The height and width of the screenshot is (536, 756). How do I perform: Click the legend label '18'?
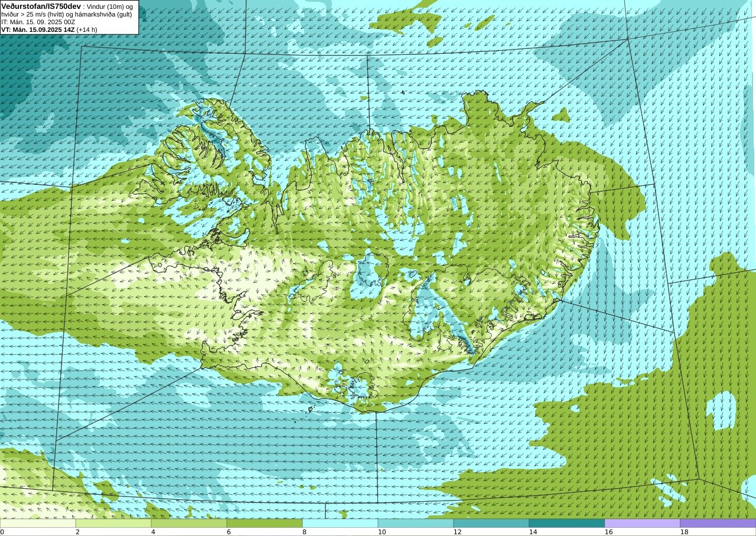click(685, 532)
